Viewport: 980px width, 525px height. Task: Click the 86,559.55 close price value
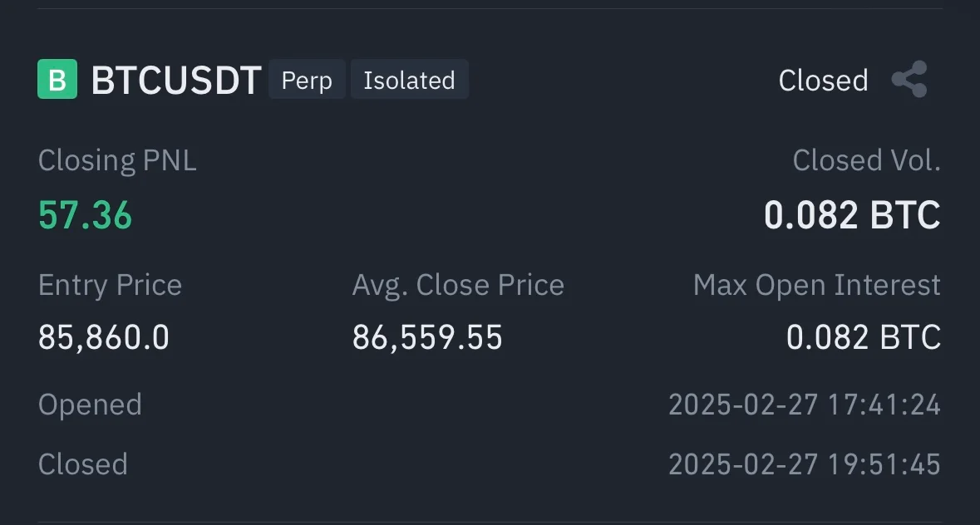tap(427, 338)
